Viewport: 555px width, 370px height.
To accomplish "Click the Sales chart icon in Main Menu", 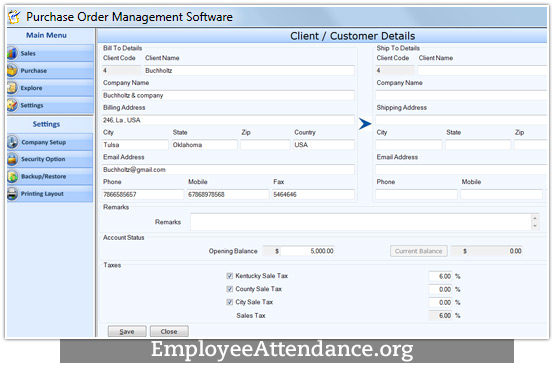I will pos(12,53).
